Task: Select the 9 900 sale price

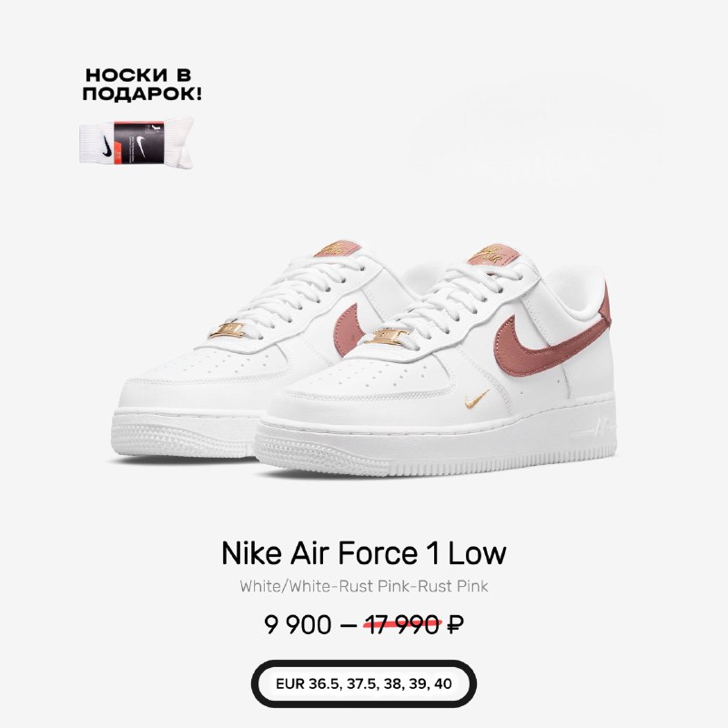Action: click(298, 624)
